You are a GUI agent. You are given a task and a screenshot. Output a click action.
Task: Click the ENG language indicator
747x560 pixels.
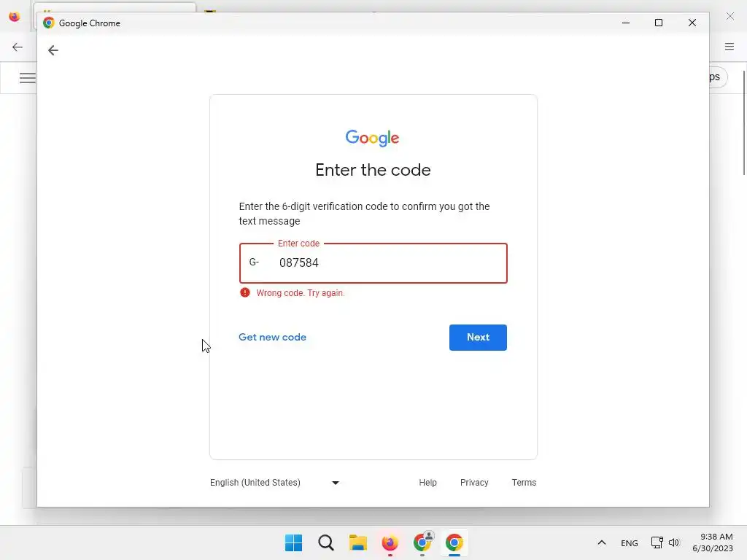click(630, 542)
